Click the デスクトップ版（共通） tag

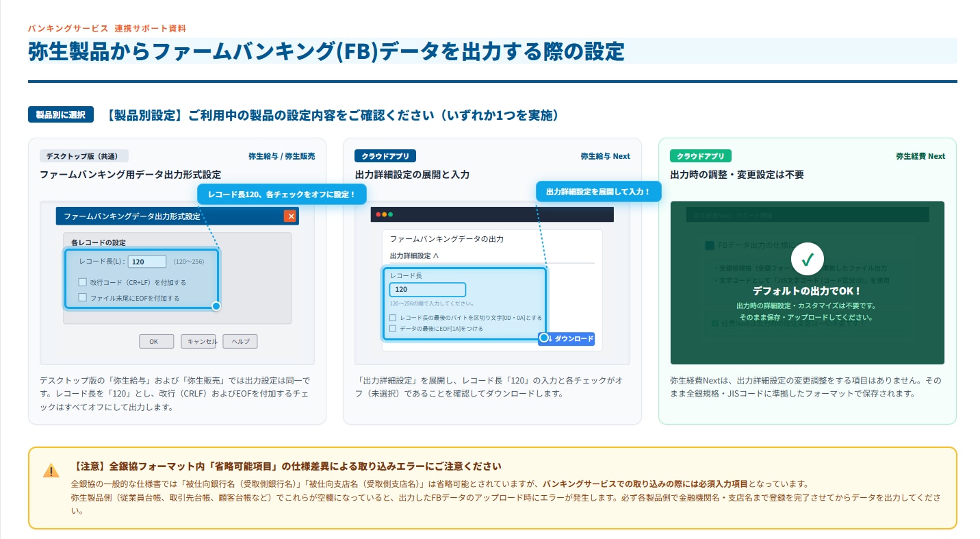point(84,156)
